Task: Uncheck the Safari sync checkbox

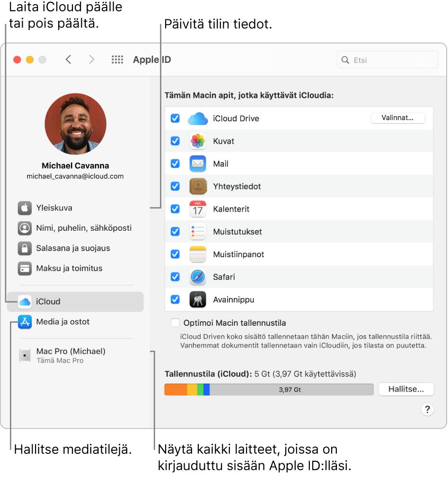Action: click(x=175, y=277)
